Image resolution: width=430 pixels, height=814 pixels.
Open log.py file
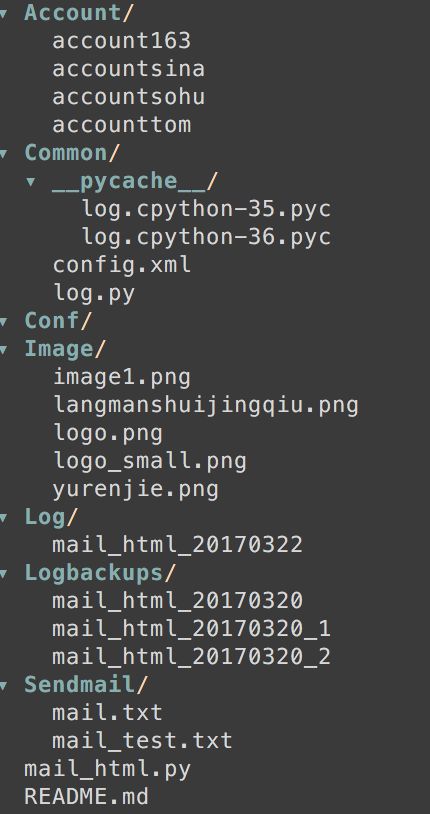point(94,294)
